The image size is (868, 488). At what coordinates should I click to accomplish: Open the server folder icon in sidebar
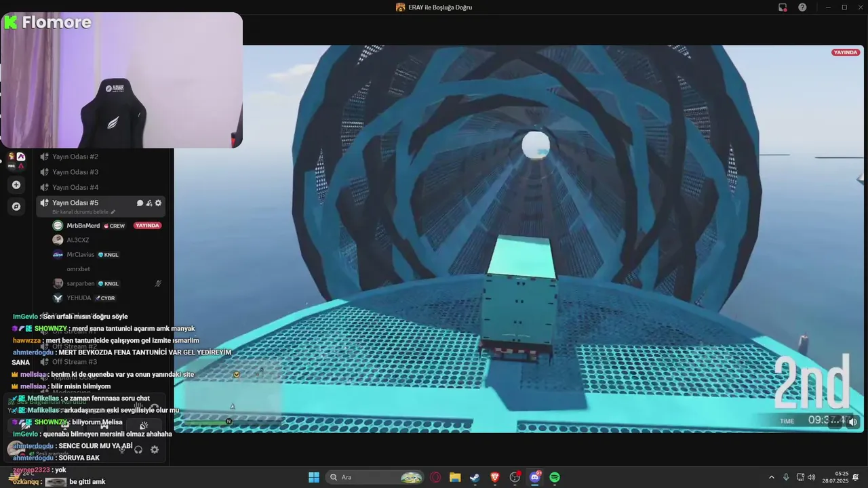point(16,161)
